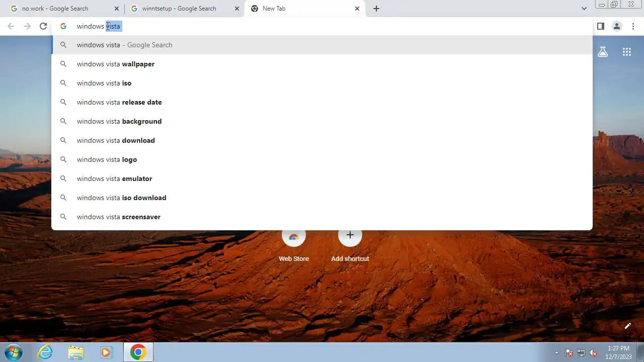Viewport: 644px width, 362px height.
Task: Select 'windows vista logo' suggestion
Action: [322, 159]
